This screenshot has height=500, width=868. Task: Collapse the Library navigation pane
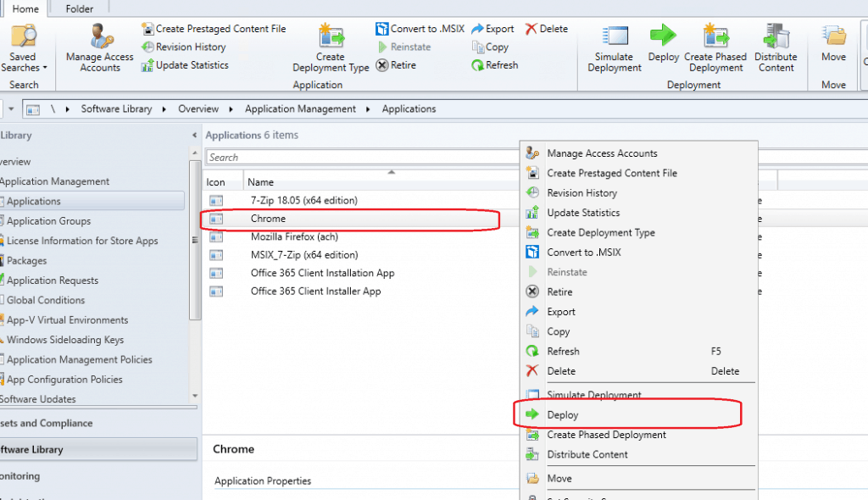194,135
